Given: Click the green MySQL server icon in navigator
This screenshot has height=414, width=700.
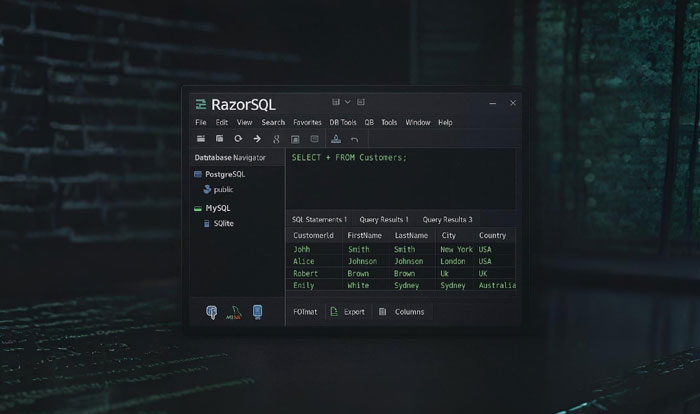Looking at the screenshot, I should coord(198,208).
